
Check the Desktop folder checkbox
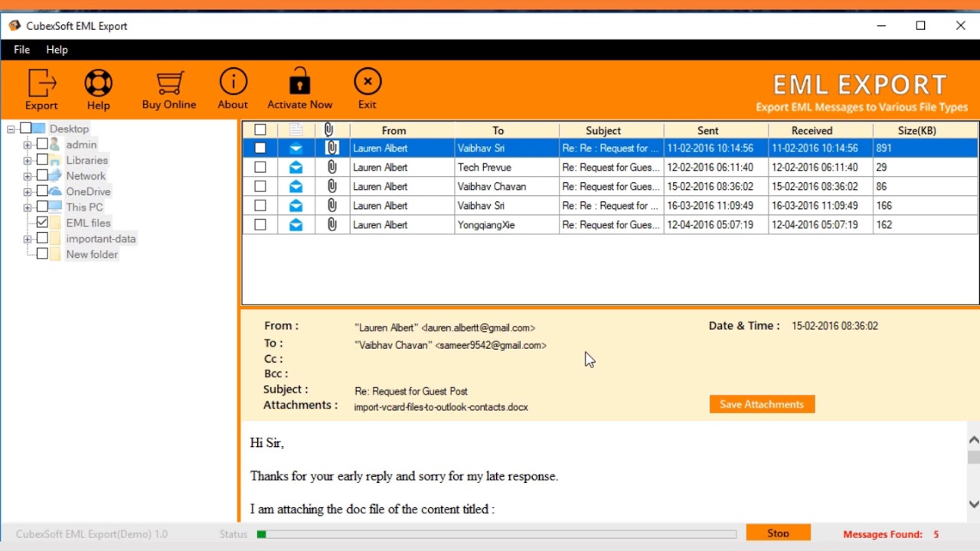pyautogui.click(x=25, y=128)
